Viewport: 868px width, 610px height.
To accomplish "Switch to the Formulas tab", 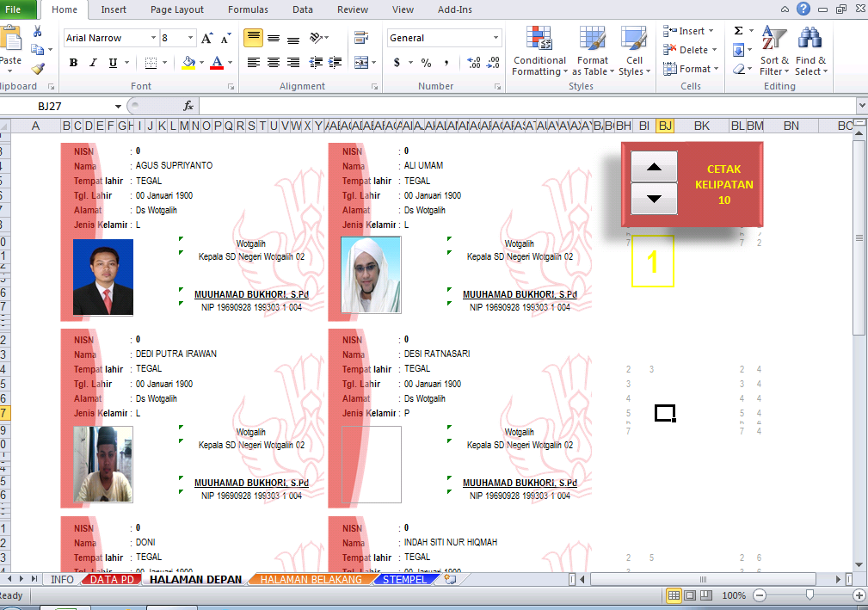I will 248,9.
